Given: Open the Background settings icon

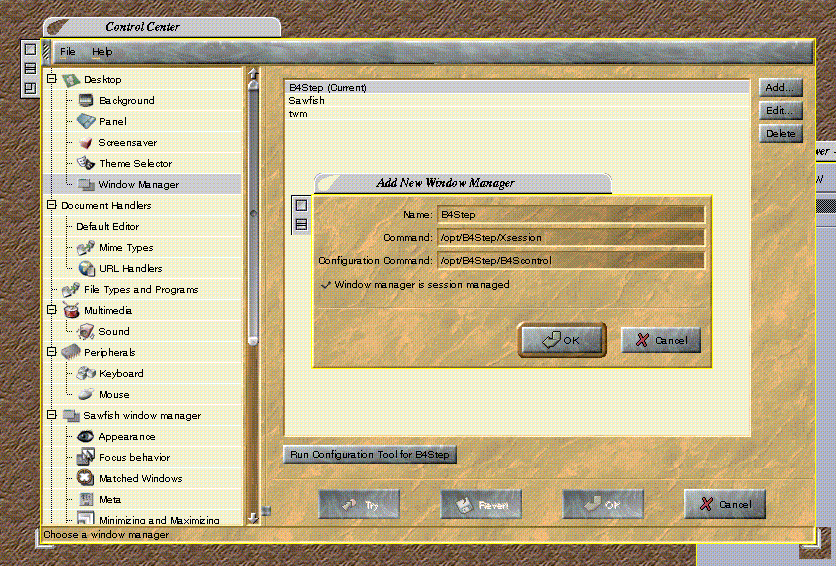Looking at the screenshot, I should [x=86, y=100].
